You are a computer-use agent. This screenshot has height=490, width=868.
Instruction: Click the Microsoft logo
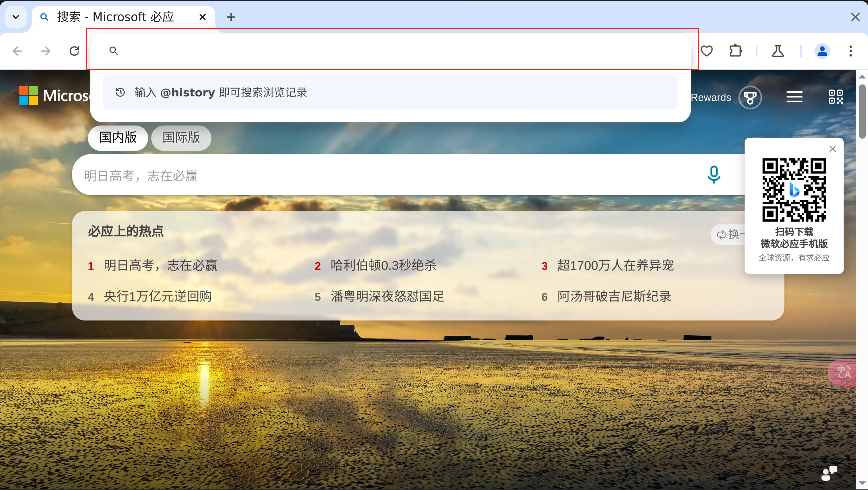[54, 96]
